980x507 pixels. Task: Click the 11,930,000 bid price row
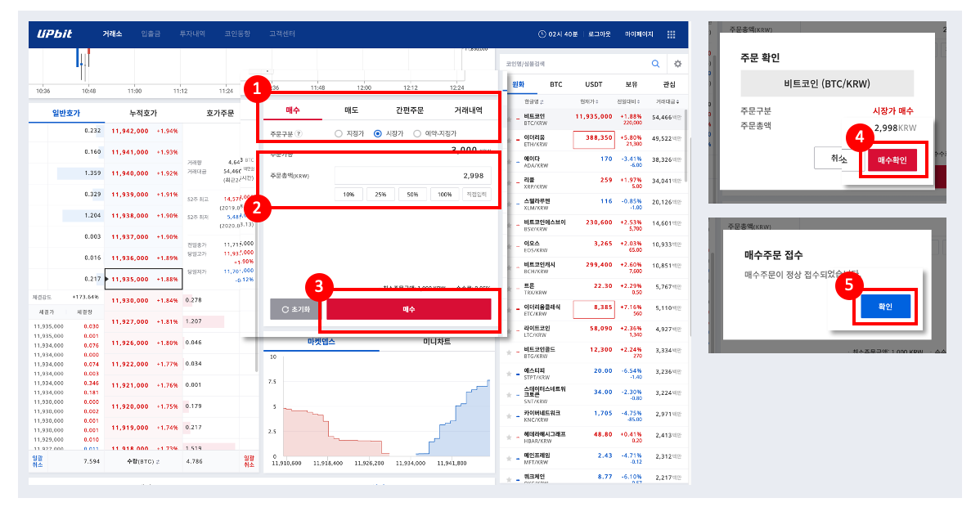pyautogui.click(x=144, y=301)
